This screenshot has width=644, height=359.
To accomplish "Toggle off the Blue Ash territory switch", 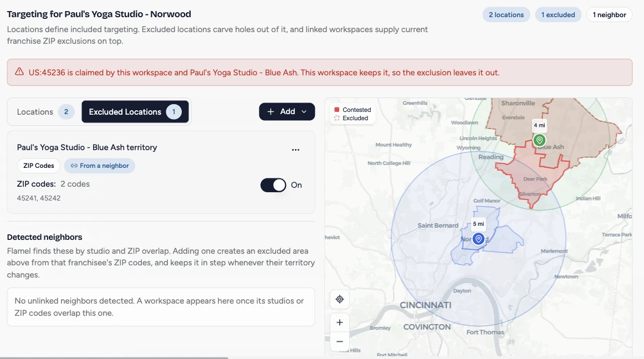I will coord(273,185).
